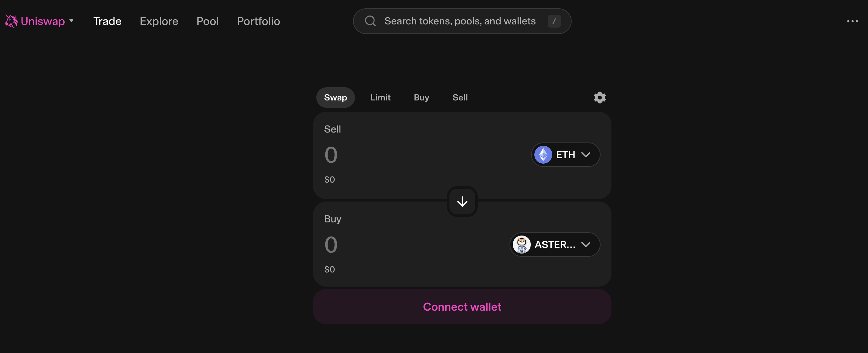Switch to the Limit tab
868x353 pixels.
tap(380, 98)
